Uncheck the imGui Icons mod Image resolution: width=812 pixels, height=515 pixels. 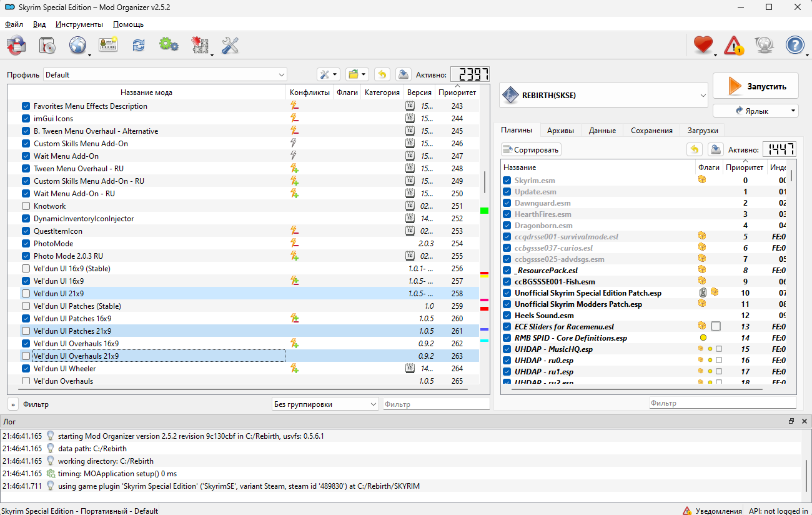(26, 119)
